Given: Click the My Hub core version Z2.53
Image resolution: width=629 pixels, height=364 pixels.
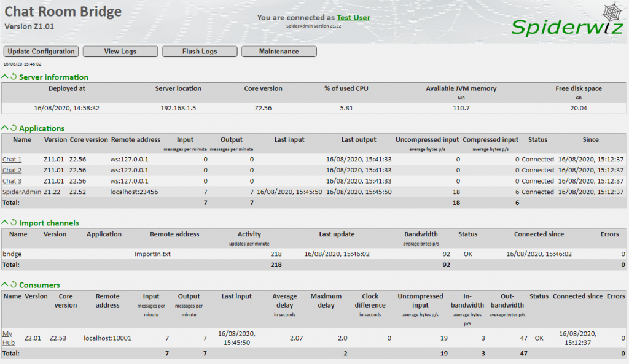Looking at the screenshot, I should (x=58, y=338).
